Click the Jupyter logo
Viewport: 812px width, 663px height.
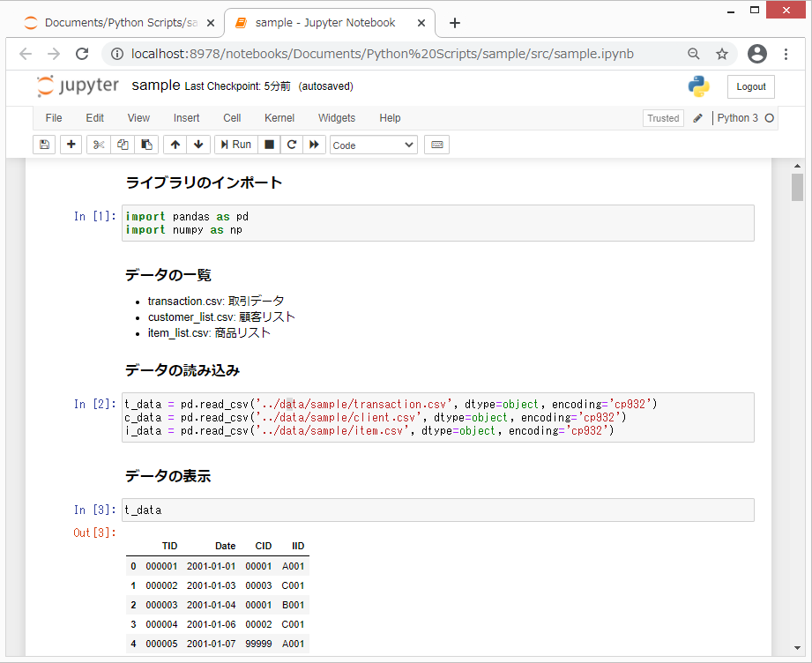tap(78, 86)
